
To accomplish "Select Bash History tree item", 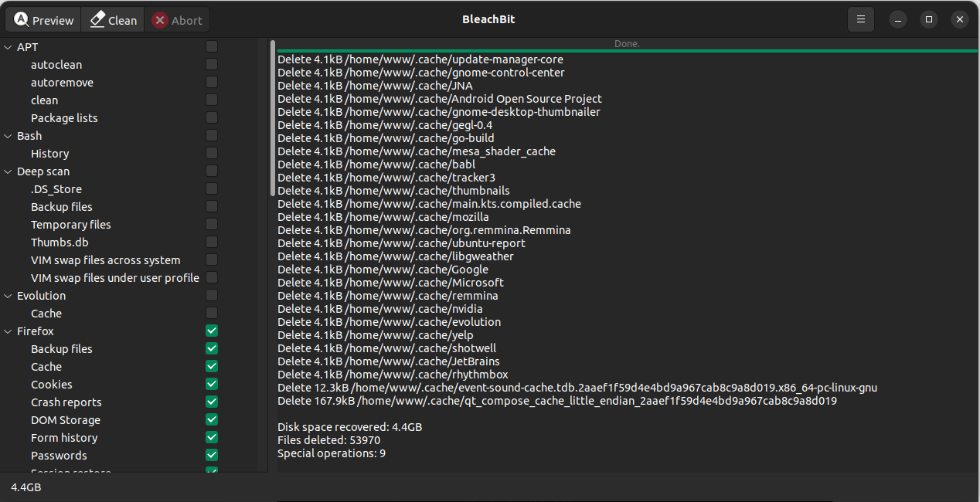I will [x=50, y=154].
